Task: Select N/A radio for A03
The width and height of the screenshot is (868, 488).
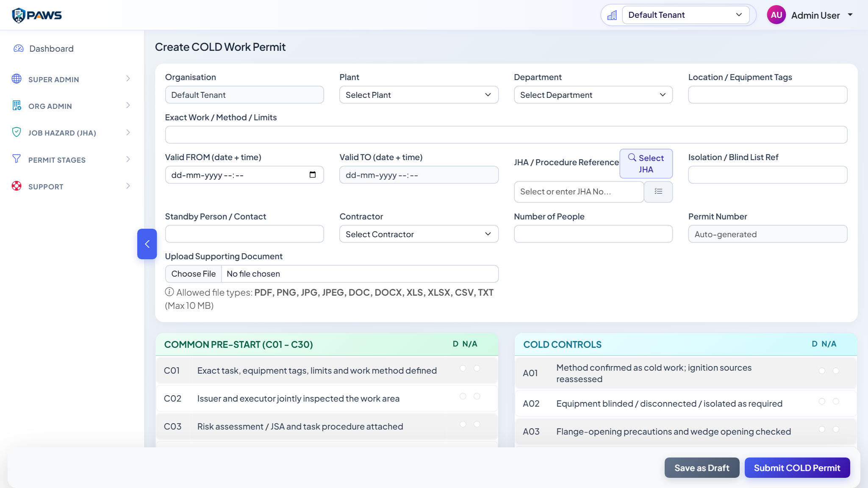Action: click(x=836, y=429)
